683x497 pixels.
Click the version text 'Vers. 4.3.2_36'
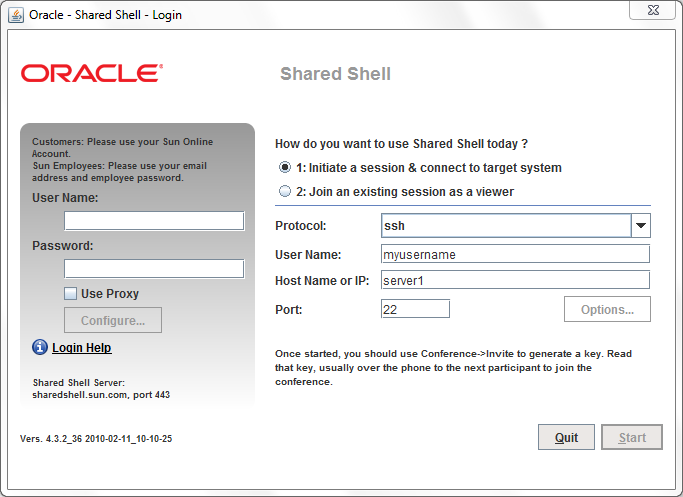tap(96, 439)
